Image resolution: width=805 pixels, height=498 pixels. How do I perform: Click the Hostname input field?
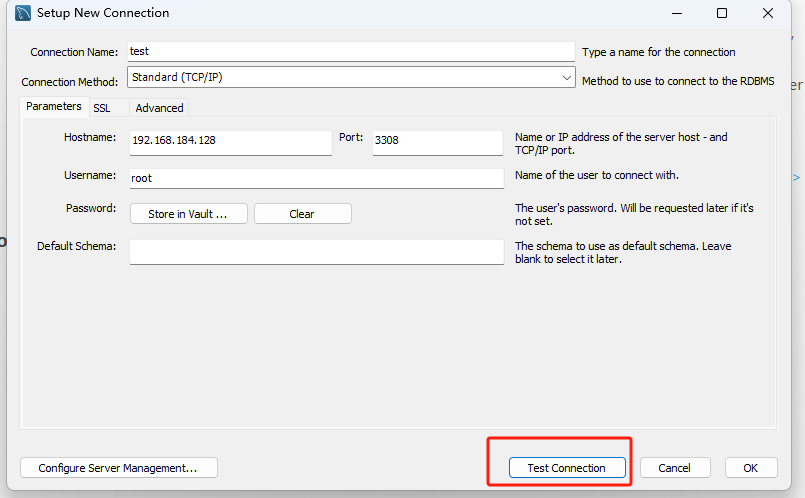click(x=231, y=143)
